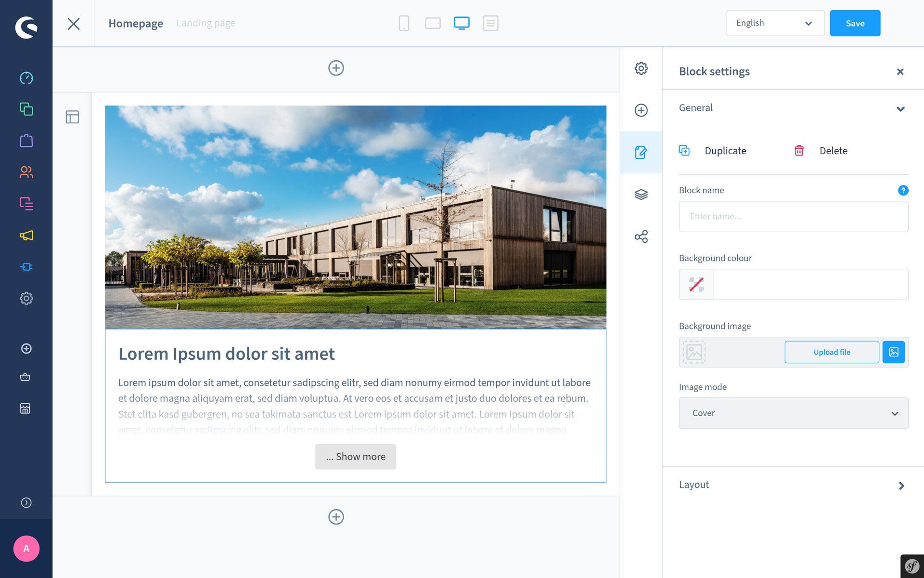Click the red background colour swatch/reset
Image resolution: width=924 pixels, height=578 pixels.
[695, 284]
